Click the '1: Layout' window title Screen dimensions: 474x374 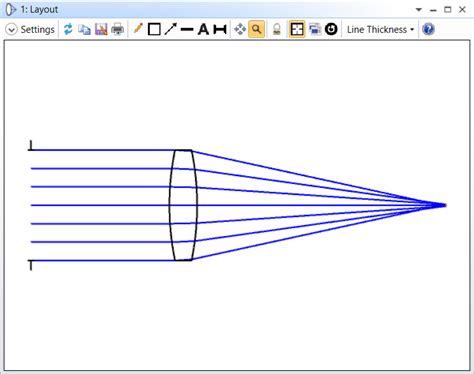coord(39,10)
